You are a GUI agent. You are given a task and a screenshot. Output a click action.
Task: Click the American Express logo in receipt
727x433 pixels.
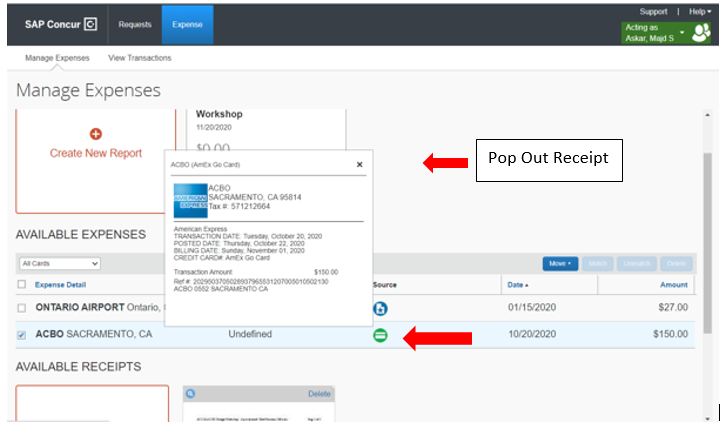(191, 201)
